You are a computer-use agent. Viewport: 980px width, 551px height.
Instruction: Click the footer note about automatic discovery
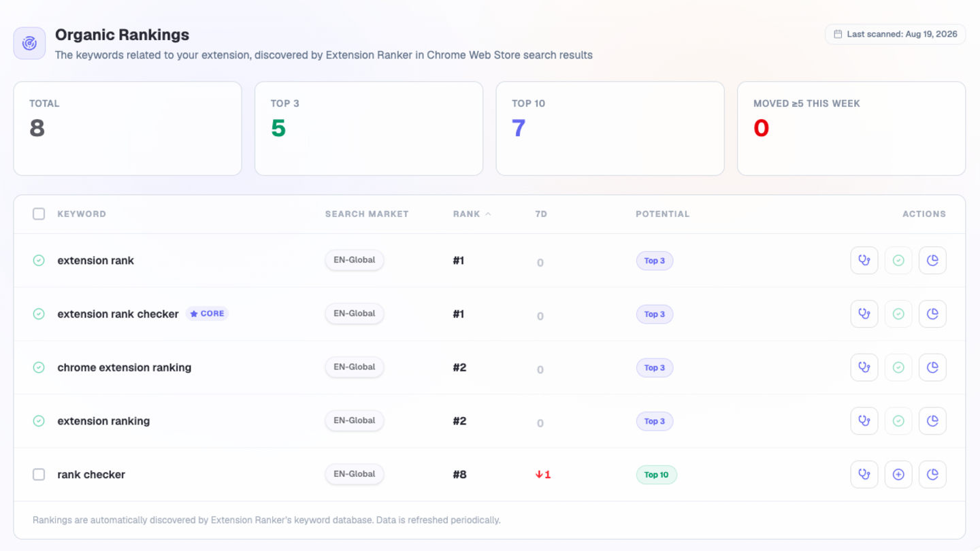267,520
